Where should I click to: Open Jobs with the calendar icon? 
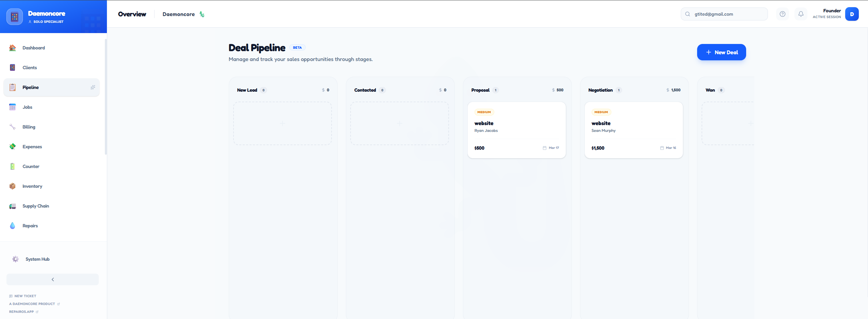pyautogui.click(x=13, y=107)
